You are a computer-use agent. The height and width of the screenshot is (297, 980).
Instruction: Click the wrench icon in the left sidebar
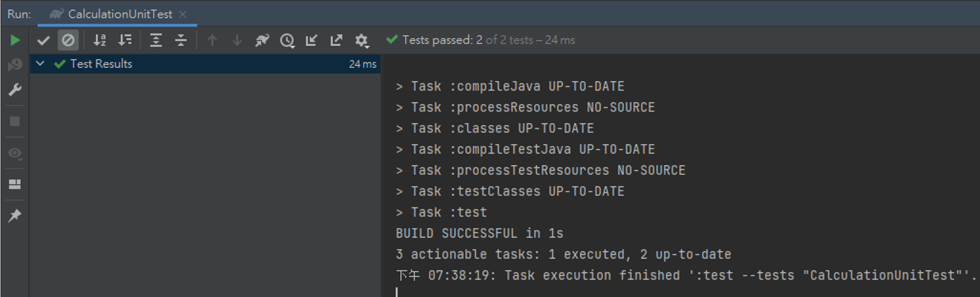coord(14,90)
